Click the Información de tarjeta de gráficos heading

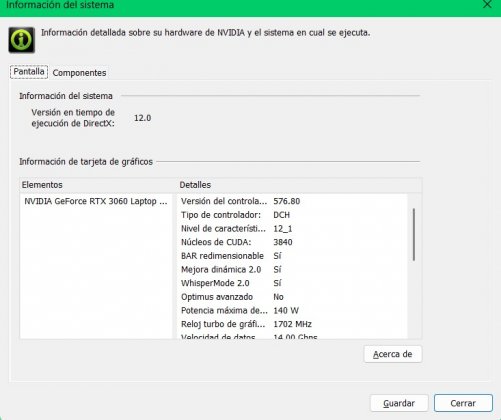[86, 162]
